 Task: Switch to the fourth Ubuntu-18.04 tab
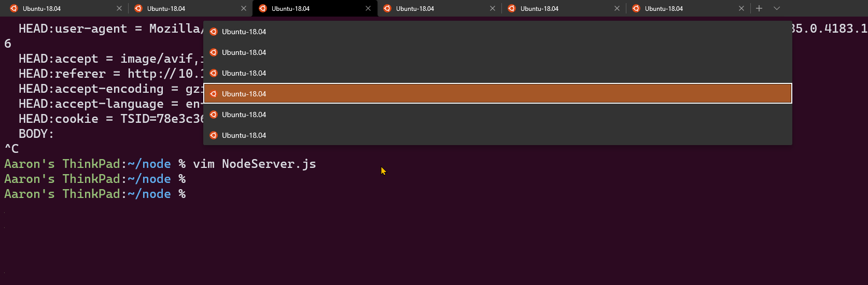click(439, 8)
